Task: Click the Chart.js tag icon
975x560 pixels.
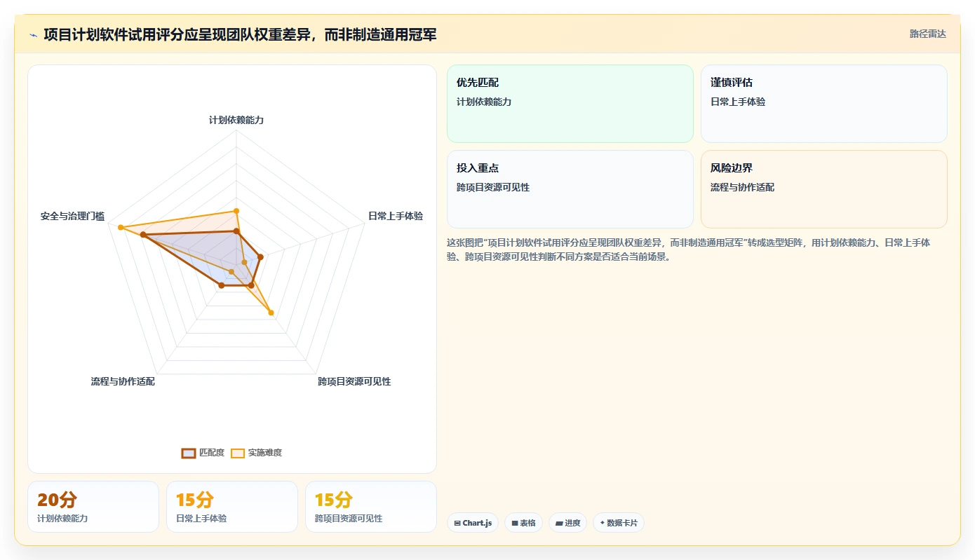Action: (x=457, y=523)
